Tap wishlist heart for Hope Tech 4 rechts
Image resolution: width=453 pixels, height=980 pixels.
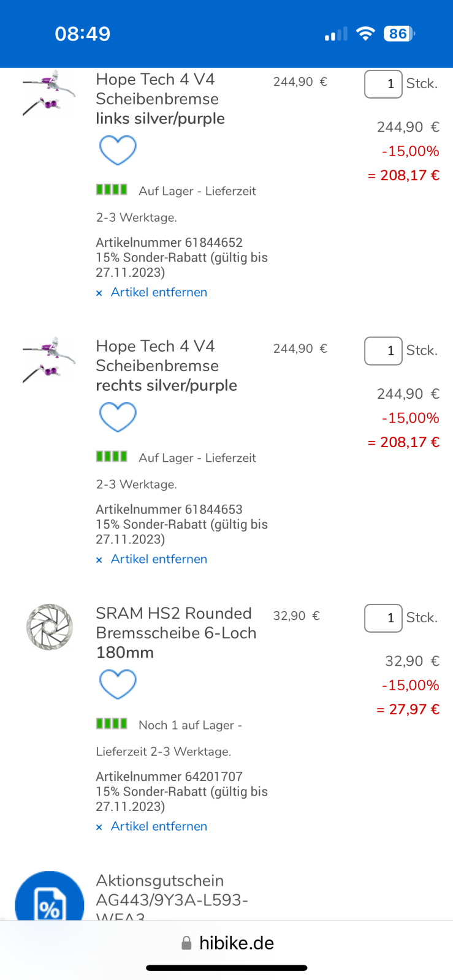118,417
